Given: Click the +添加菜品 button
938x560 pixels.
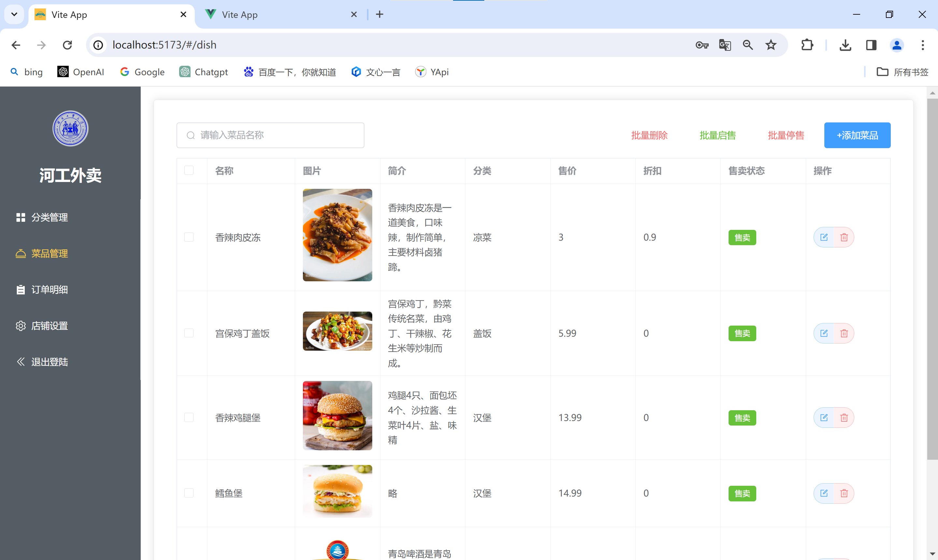Looking at the screenshot, I should point(857,135).
